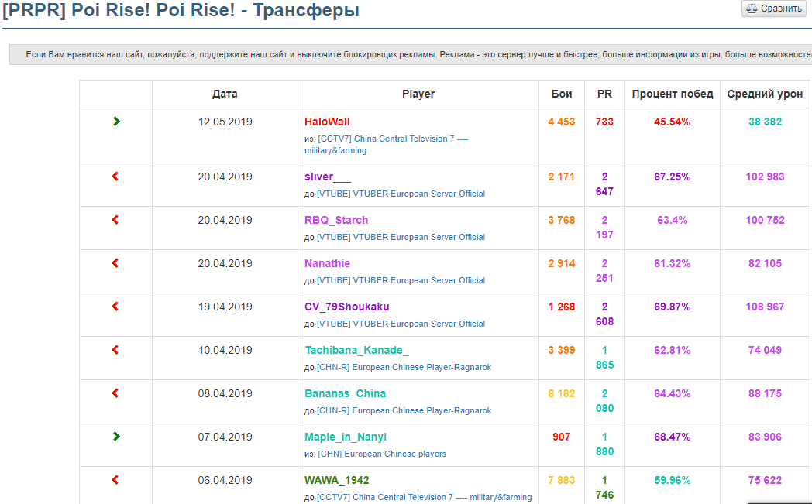The image size is (812, 504).
Task: Sort table by Бои column header
Action: 562,94
